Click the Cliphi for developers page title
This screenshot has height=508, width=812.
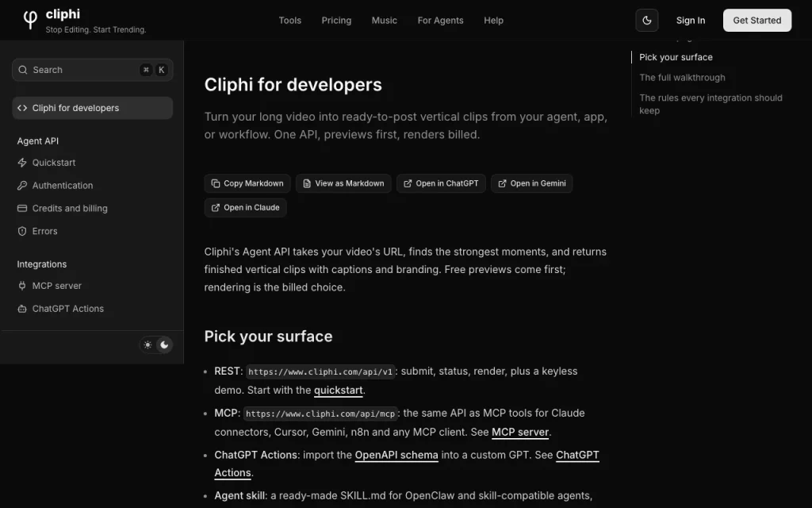pyautogui.click(x=293, y=85)
